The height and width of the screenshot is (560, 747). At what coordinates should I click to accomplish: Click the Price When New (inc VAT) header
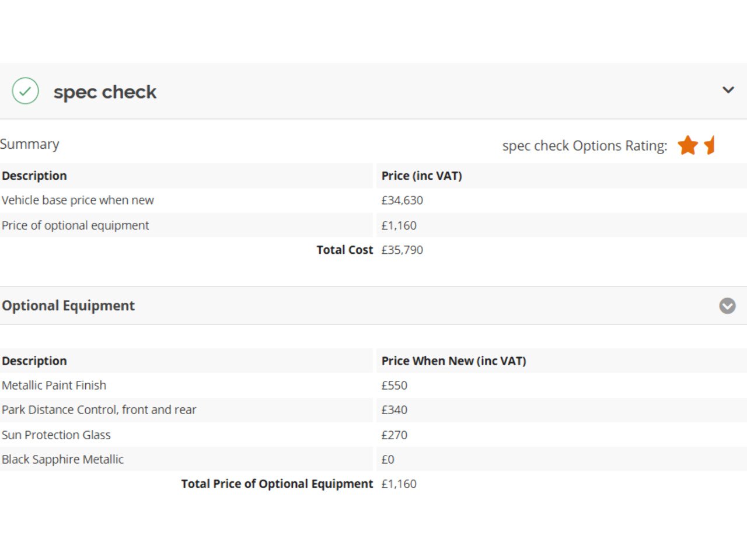pyautogui.click(x=453, y=360)
